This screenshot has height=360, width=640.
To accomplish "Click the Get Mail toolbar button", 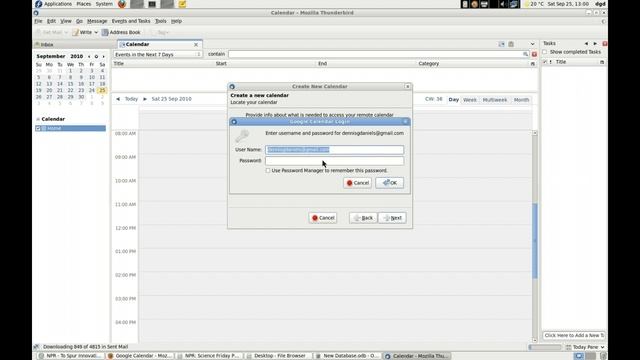I will click(x=49, y=32).
